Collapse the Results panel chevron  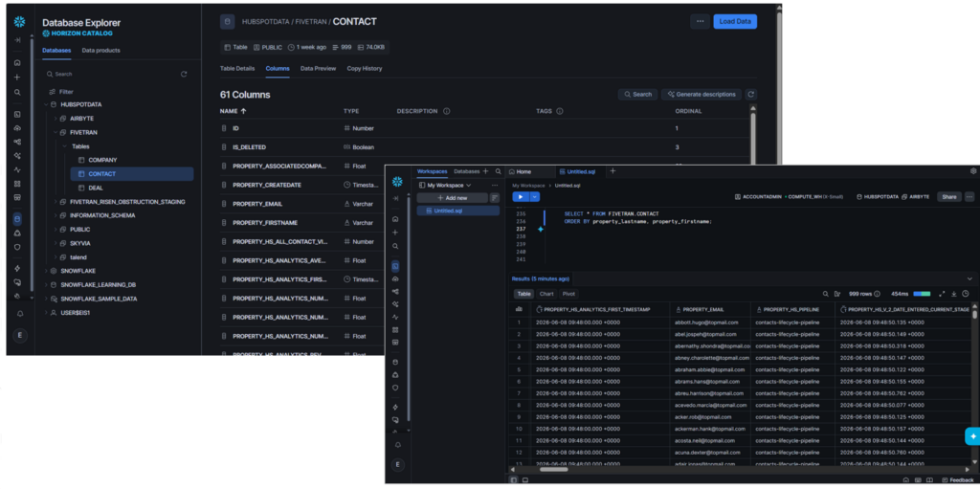[969, 278]
